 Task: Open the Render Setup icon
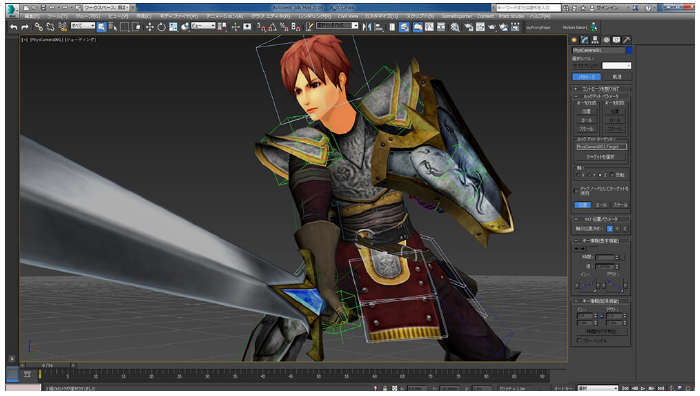tap(468, 27)
